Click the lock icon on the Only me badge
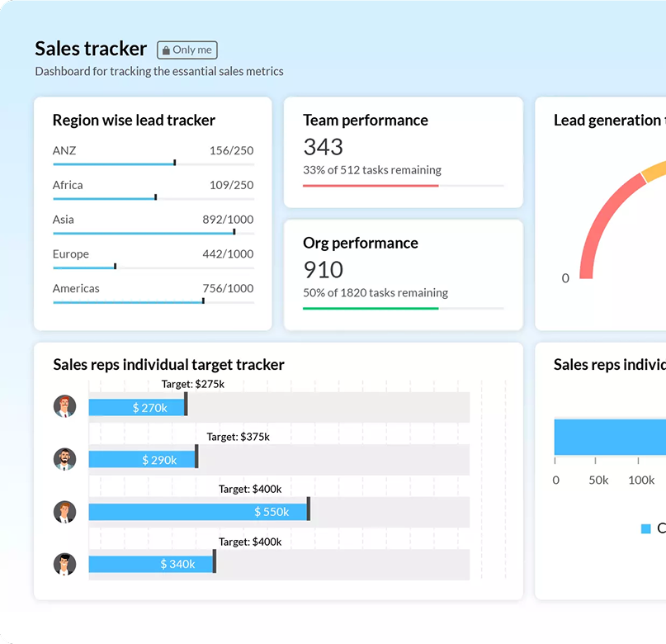Screen dimensions: 666x644 point(166,50)
